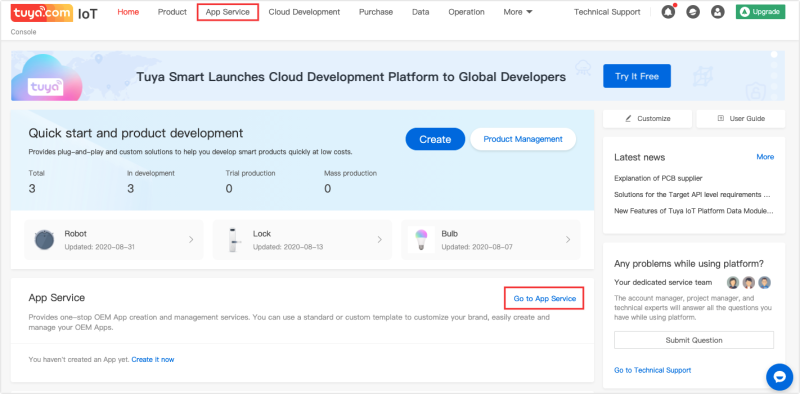Click the Total count 3
The image size is (800, 394).
(x=32, y=189)
